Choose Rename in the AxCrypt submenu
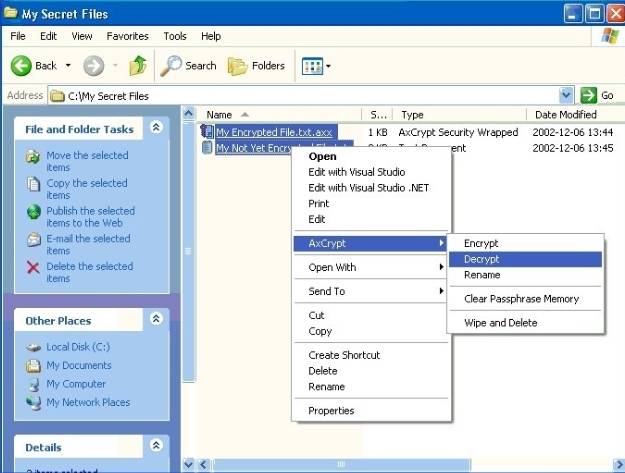The height and width of the screenshot is (473, 625). click(525, 275)
